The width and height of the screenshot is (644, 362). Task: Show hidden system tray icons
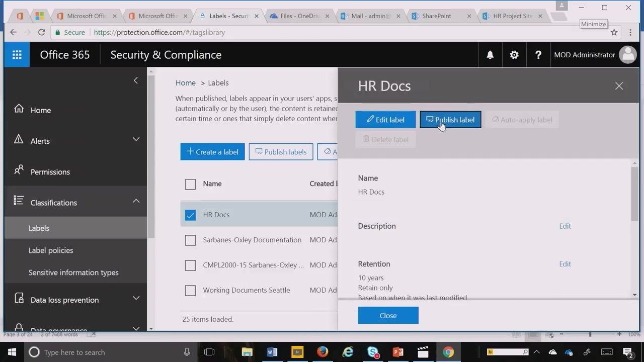(x=536, y=352)
